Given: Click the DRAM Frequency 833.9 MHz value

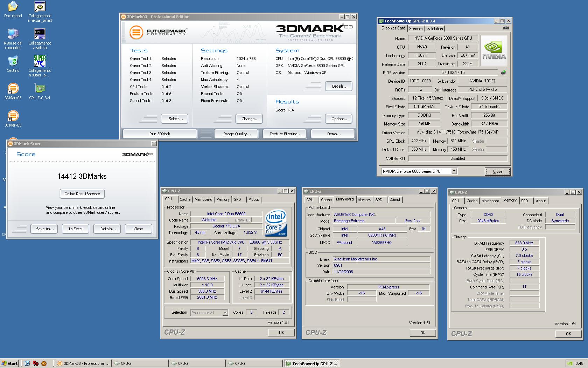Looking at the screenshot, I should pyautogui.click(x=524, y=243).
